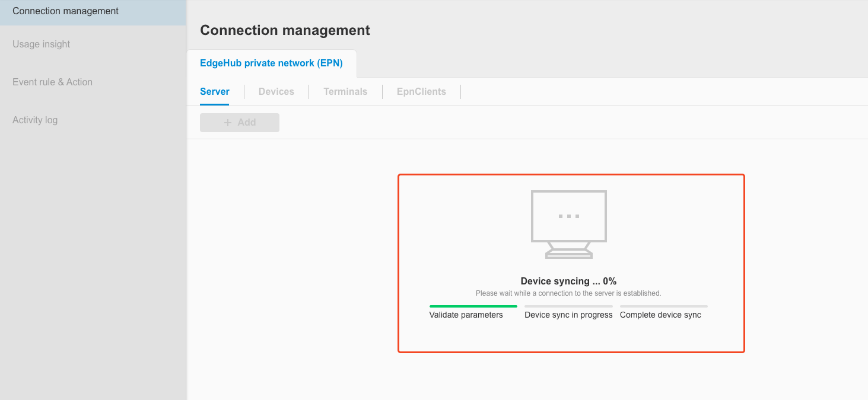Viewport: 868px width, 400px height.
Task: Open Usage insight from the sidebar
Action: point(41,44)
